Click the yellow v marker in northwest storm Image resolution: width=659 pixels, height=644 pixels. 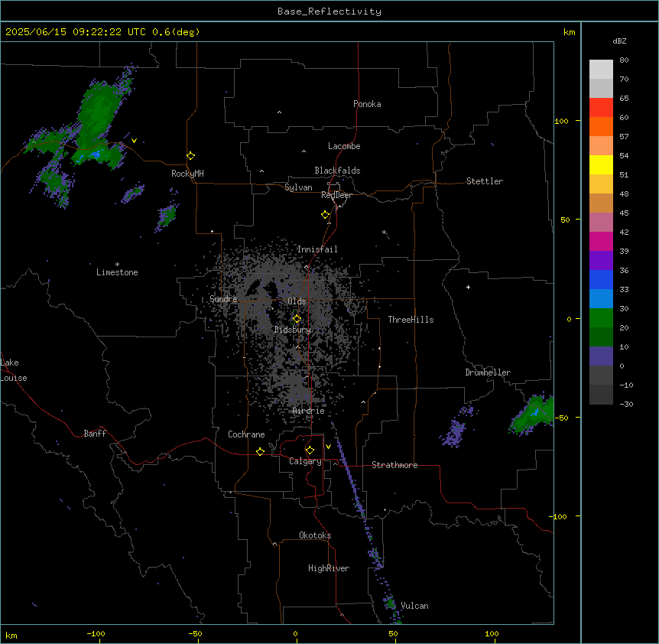pos(134,141)
